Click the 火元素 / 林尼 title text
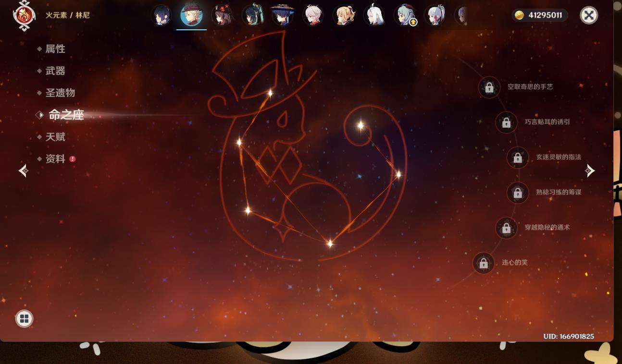The image size is (622, 364). click(x=68, y=15)
